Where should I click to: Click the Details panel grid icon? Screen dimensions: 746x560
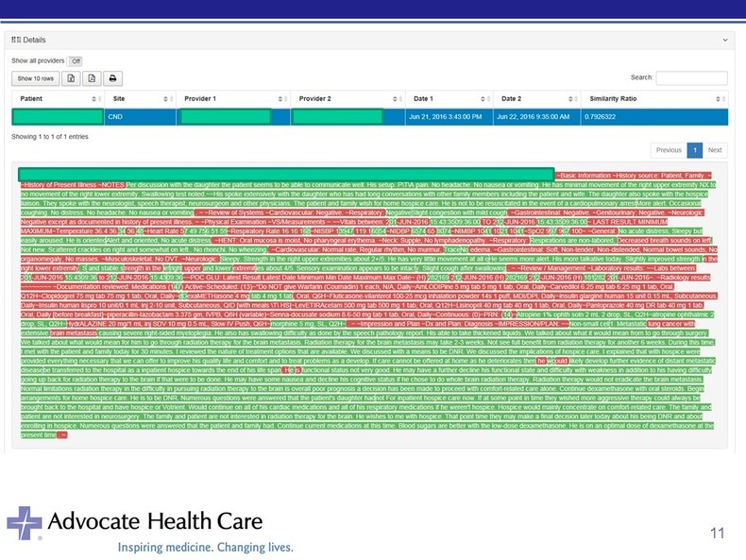pos(16,41)
